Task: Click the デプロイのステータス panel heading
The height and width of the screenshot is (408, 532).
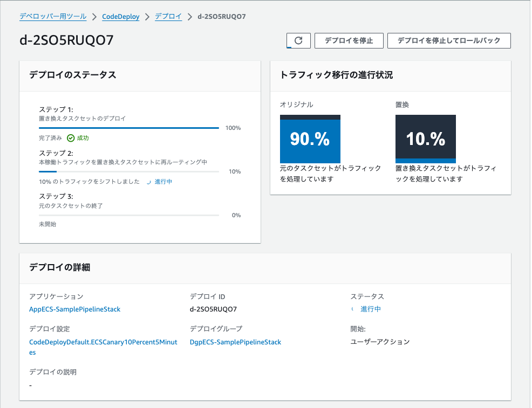Action: coord(73,75)
